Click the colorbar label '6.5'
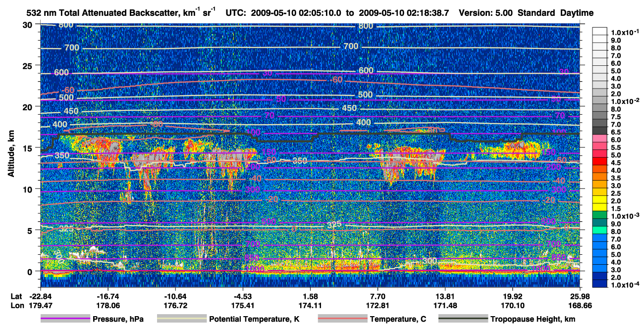 click(615, 132)
